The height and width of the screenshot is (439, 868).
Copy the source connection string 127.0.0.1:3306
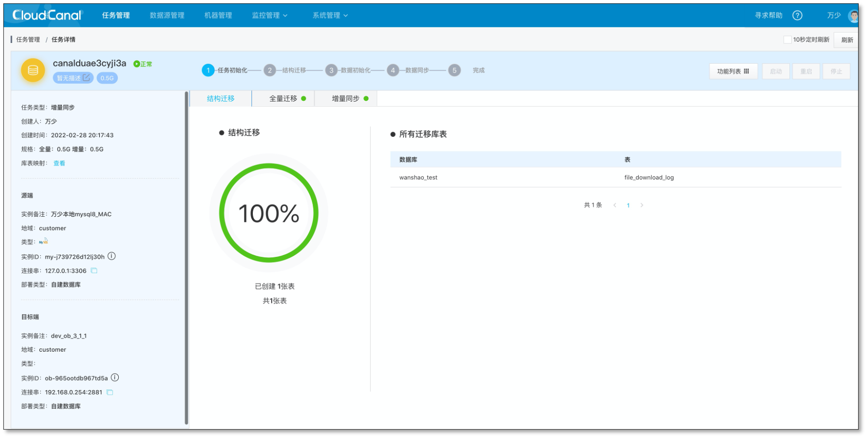[94, 270]
